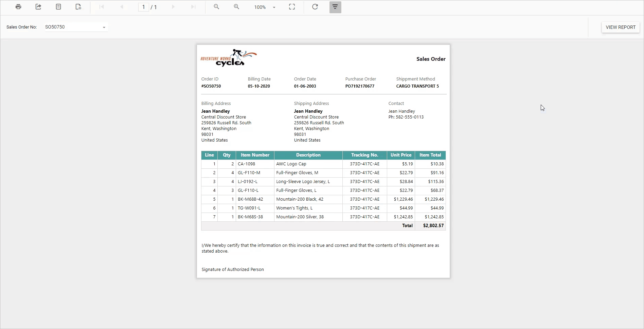Switch to full screen view
Viewport: 644px width, 329px height.
tap(292, 7)
